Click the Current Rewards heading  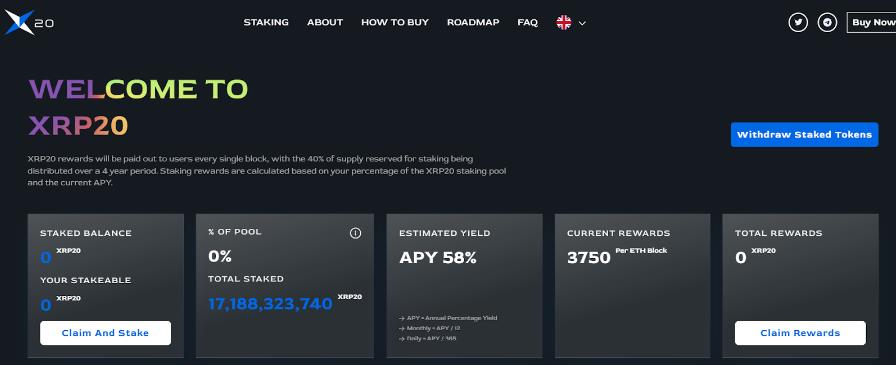point(618,233)
